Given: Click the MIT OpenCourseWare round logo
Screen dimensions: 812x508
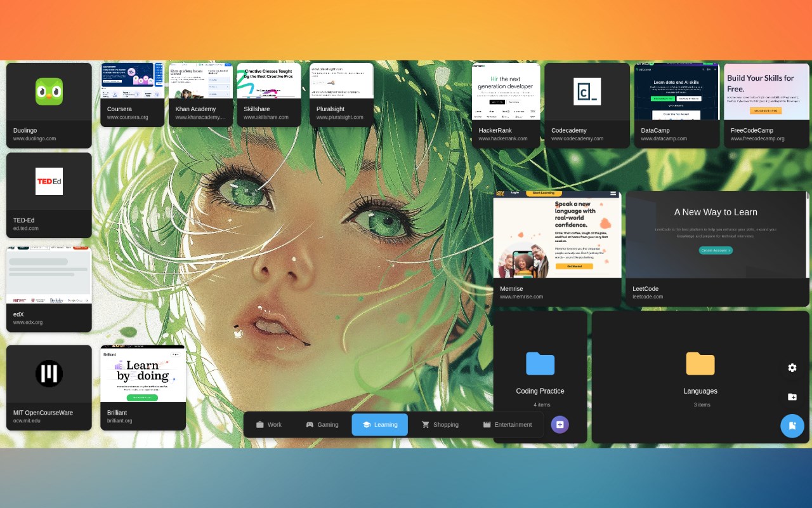Looking at the screenshot, I should pyautogui.click(x=49, y=373).
